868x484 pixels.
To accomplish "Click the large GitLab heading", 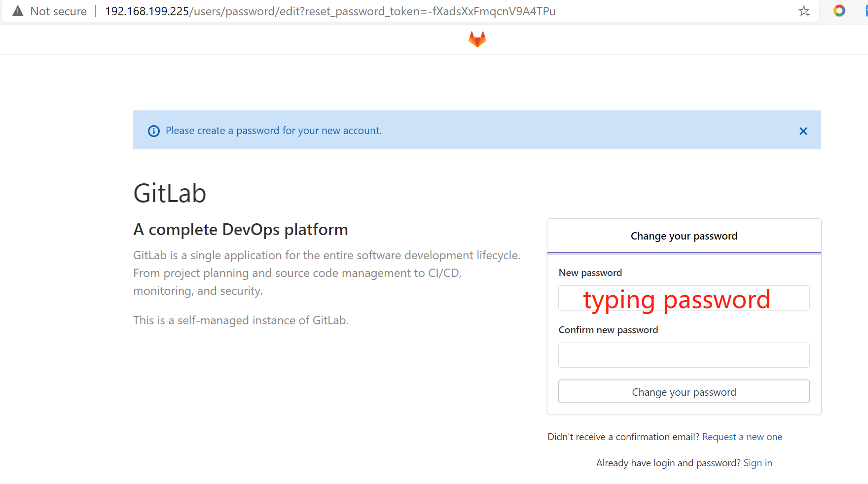I will 170,193.
